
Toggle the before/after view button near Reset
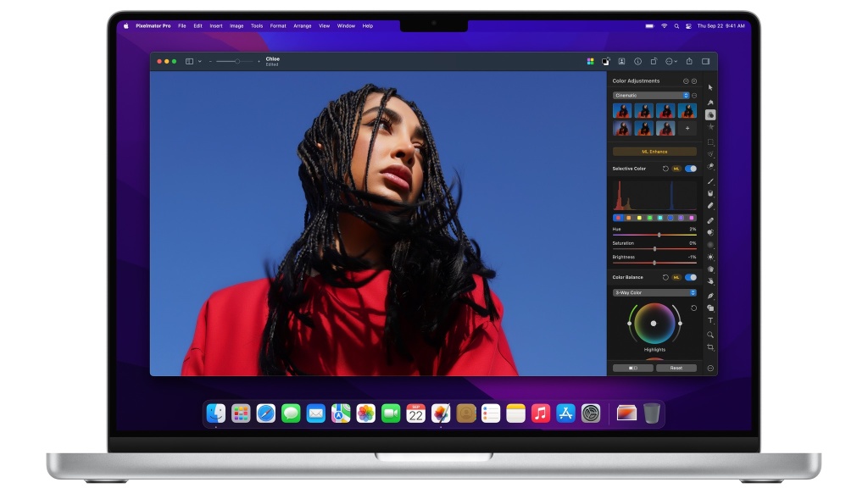632,368
